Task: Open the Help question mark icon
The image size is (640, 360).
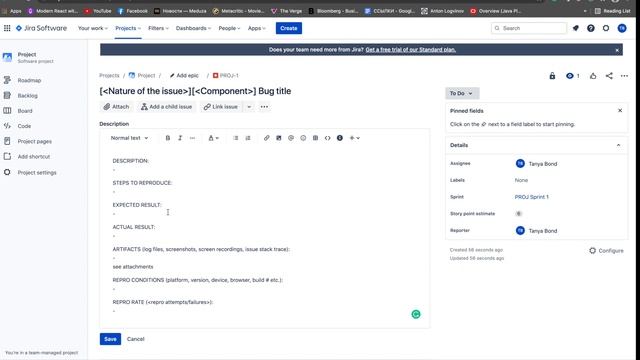Action: pos(591,28)
